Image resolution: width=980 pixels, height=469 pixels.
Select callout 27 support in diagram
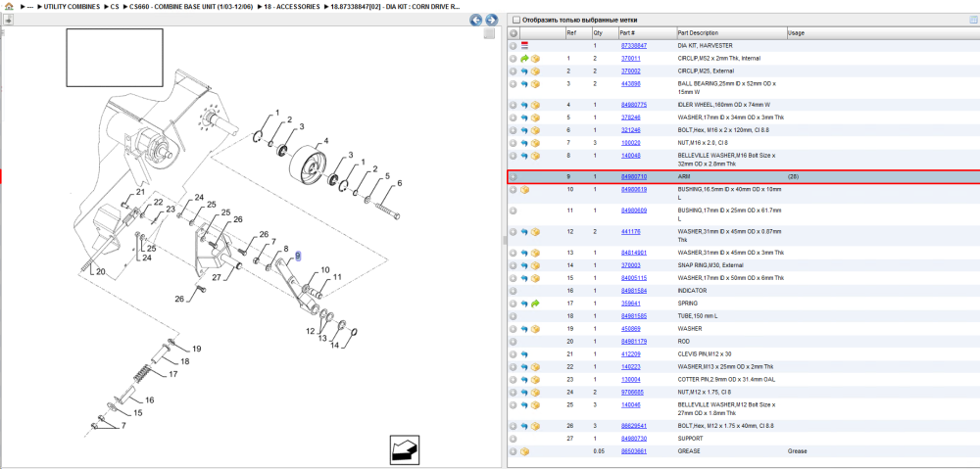217,277
